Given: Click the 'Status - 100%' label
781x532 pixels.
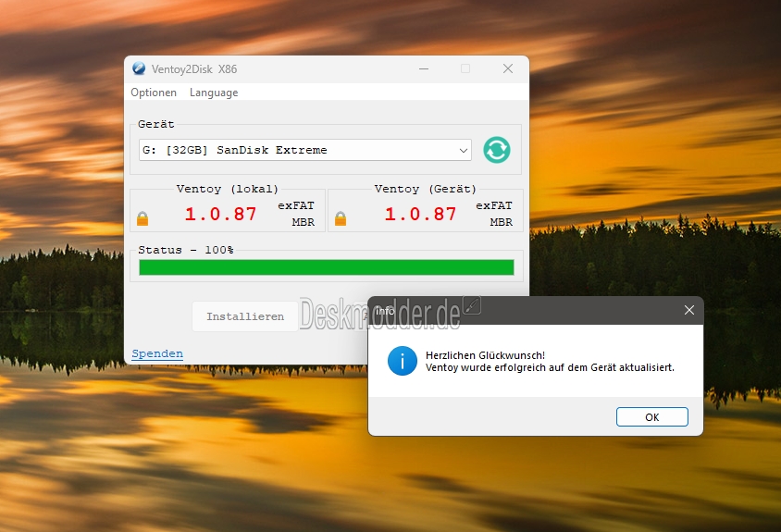Looking at the screenshot, I should click(186, 250).
